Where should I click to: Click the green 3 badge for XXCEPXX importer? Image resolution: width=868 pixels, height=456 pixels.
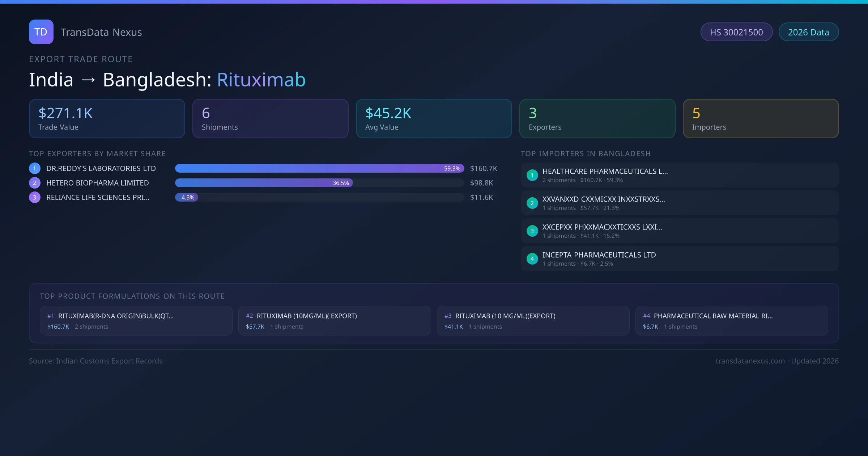point(532,231)
